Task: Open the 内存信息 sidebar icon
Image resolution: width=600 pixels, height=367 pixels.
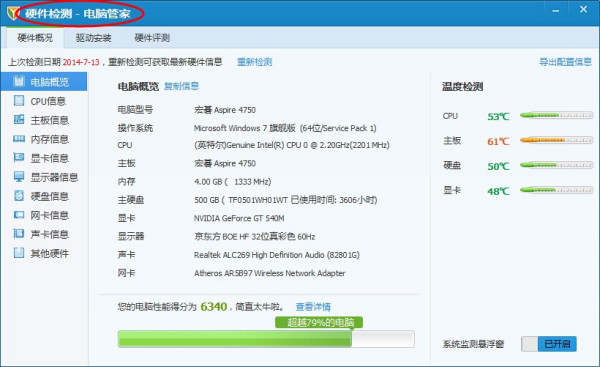Action: 19,139
